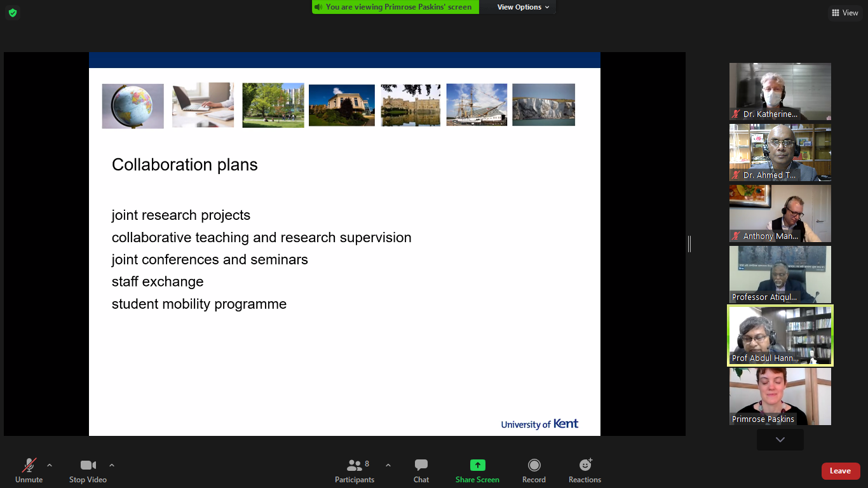Open audio options arrow beside Unmute
The height and width of the screenshot is (488, 868).
(x=50, y=465)
